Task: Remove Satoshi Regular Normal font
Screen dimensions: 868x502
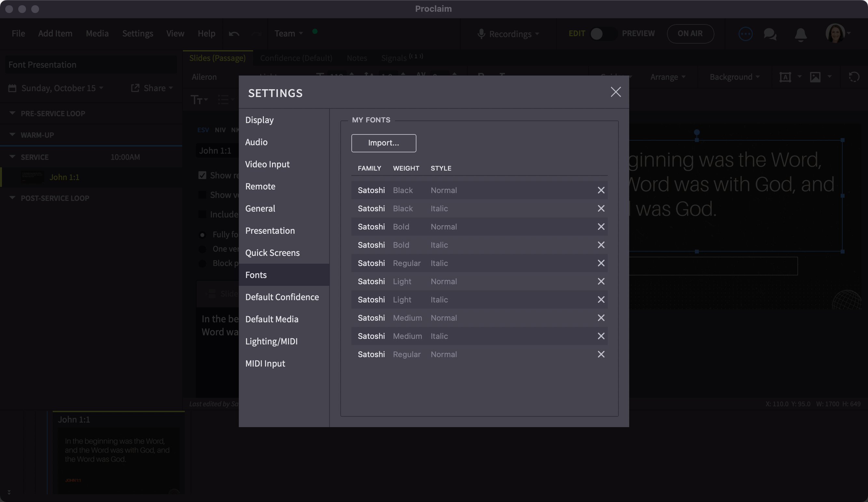Action: [x=601, y=355]
